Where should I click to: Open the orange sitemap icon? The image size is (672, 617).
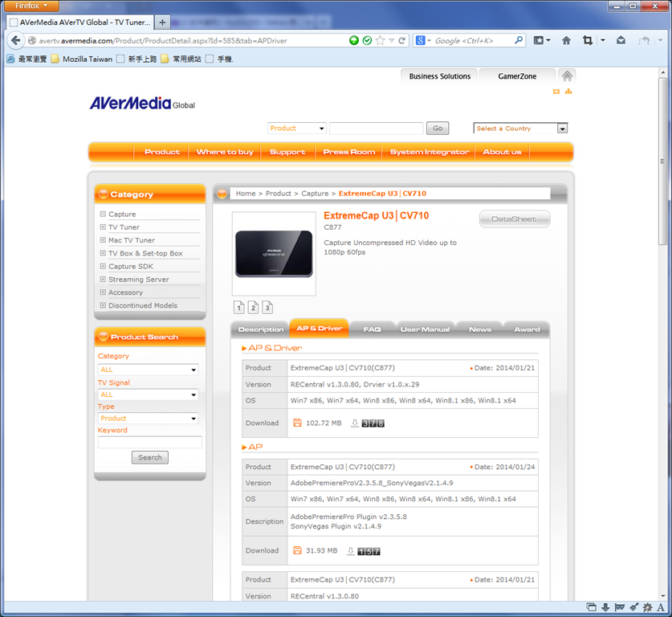click(x=568, y=92)
